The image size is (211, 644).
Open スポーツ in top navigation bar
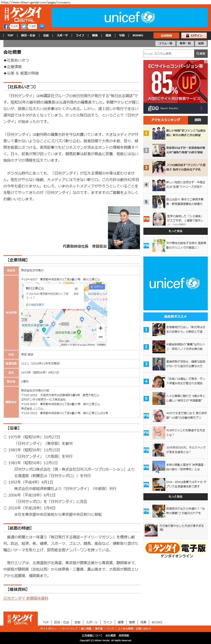tap(62, 35)
